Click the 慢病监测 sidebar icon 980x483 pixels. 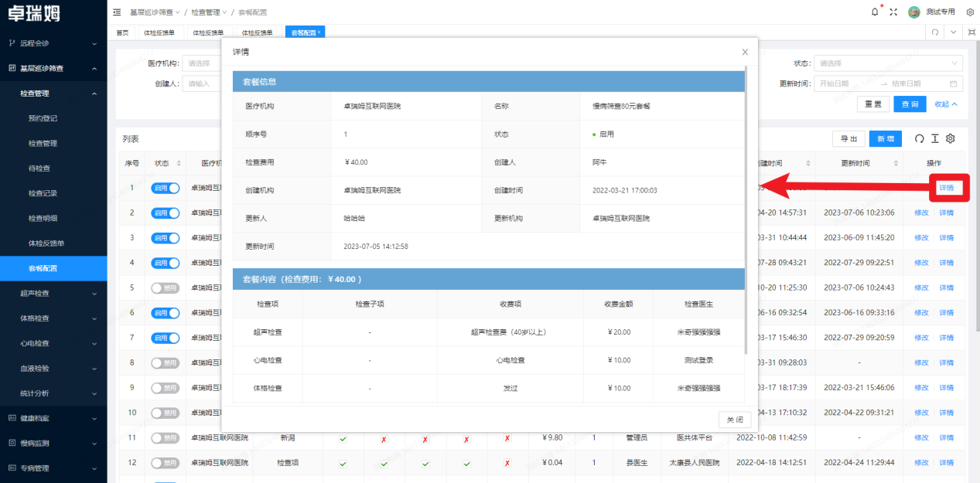[12, 443]
